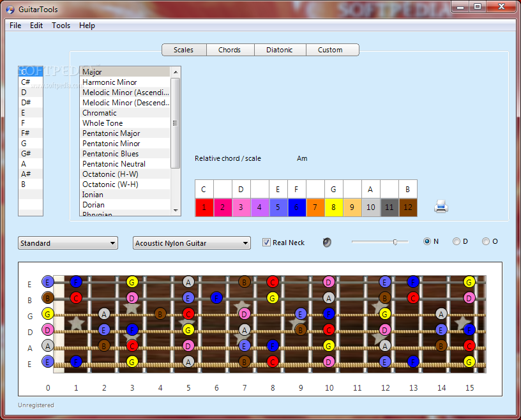Screen dimensions: 521x420
Task: Select the Ionian mode
Action: coord(125,195)
